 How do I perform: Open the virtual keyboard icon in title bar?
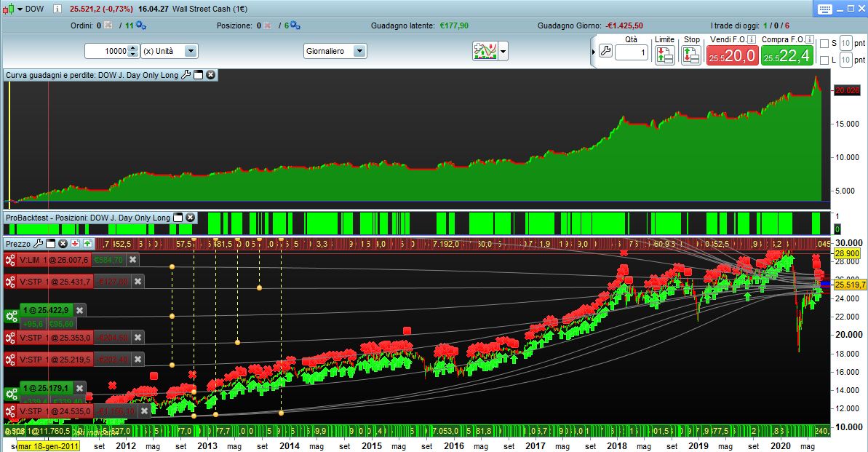tap(824, 9)
